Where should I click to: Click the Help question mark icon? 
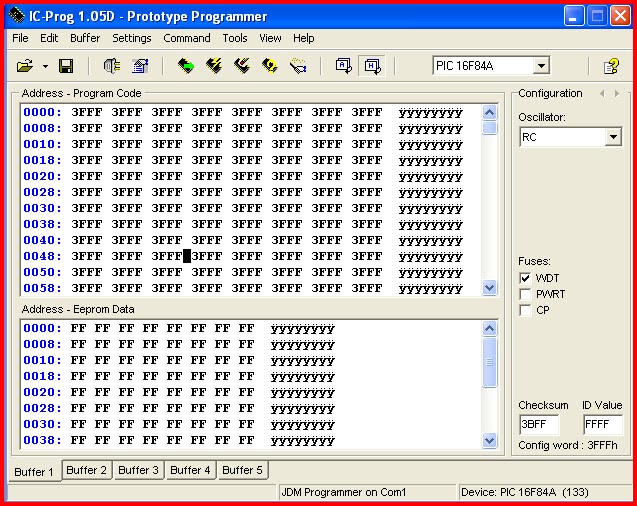611,66
